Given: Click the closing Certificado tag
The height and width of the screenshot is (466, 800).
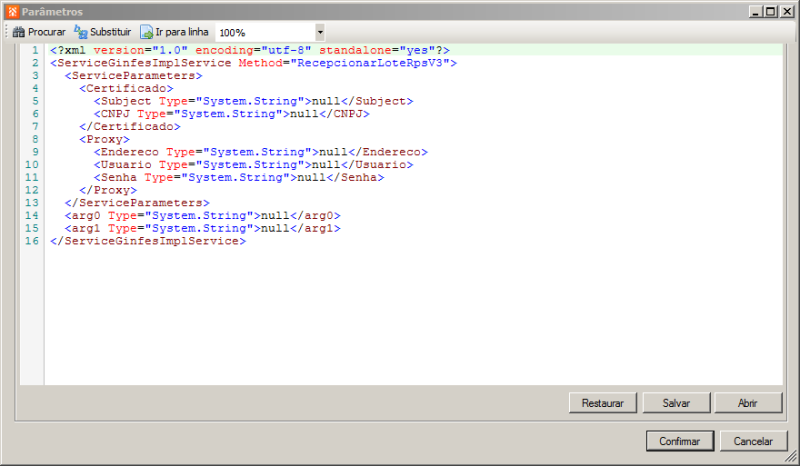Looking at the screenshot, I should coord(130,127).
